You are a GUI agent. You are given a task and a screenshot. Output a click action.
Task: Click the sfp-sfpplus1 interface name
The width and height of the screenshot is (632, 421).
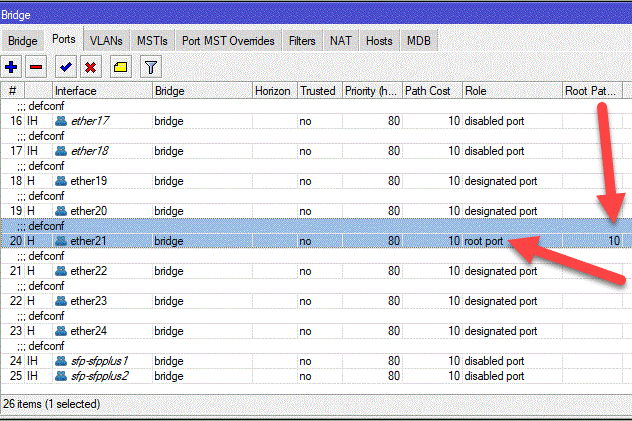tap(100, 361)
